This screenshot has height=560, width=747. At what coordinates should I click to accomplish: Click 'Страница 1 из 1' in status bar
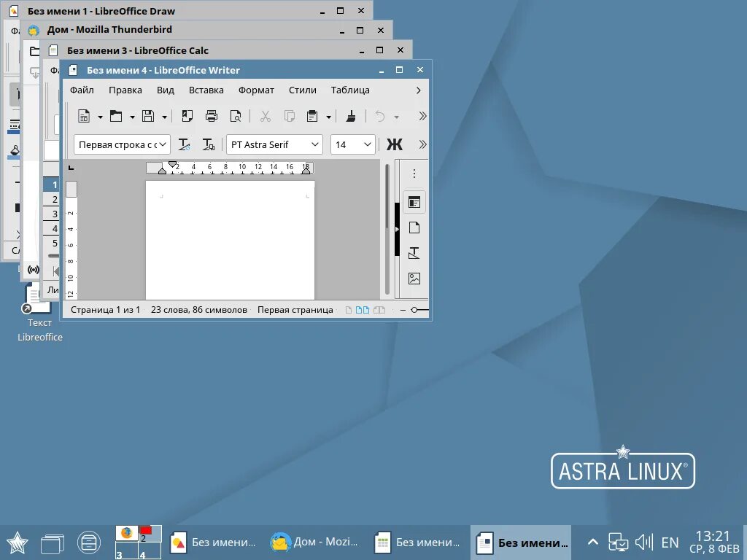[105, 310]
